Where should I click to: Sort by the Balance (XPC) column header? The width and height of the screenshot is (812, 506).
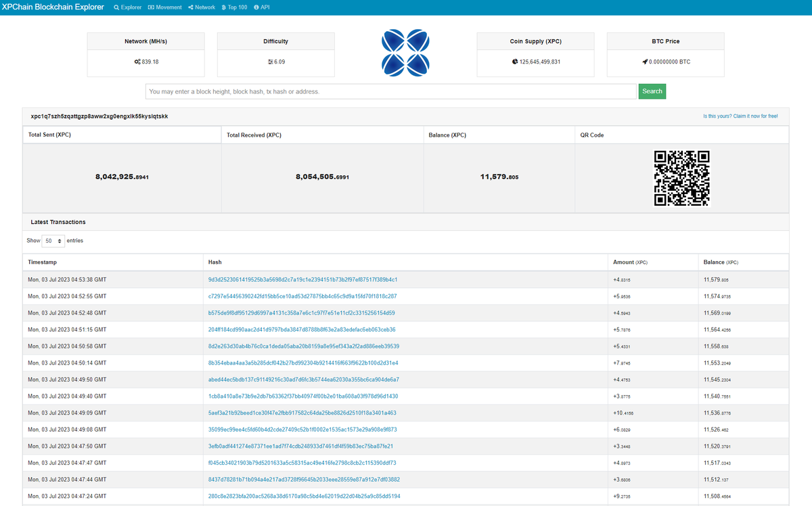(x=743, y=262)
